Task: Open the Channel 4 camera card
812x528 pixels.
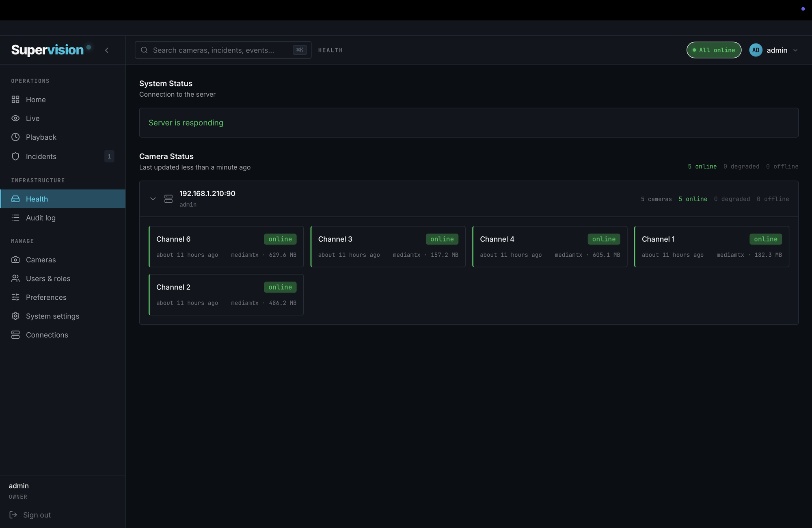Action: 550,247
